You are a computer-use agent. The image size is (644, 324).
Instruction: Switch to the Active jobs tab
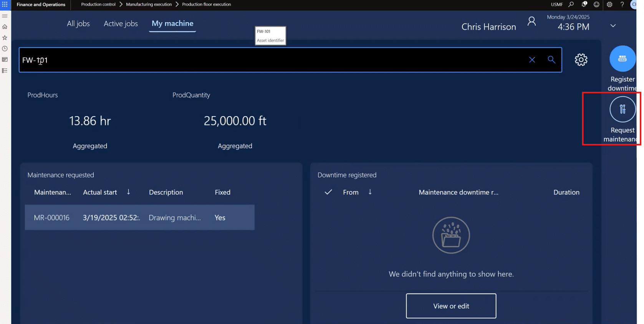coord(121,24)
